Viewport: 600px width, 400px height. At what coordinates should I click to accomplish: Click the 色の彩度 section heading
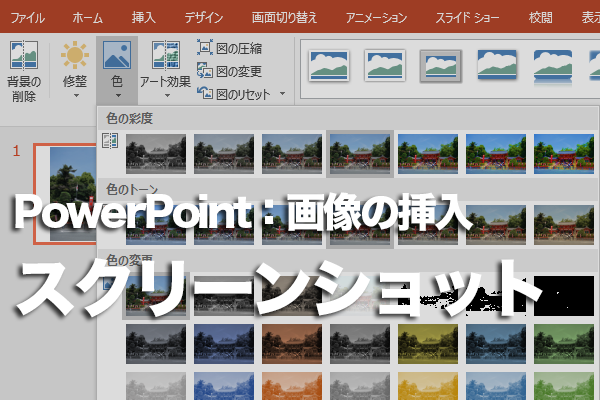coord(130,118)
